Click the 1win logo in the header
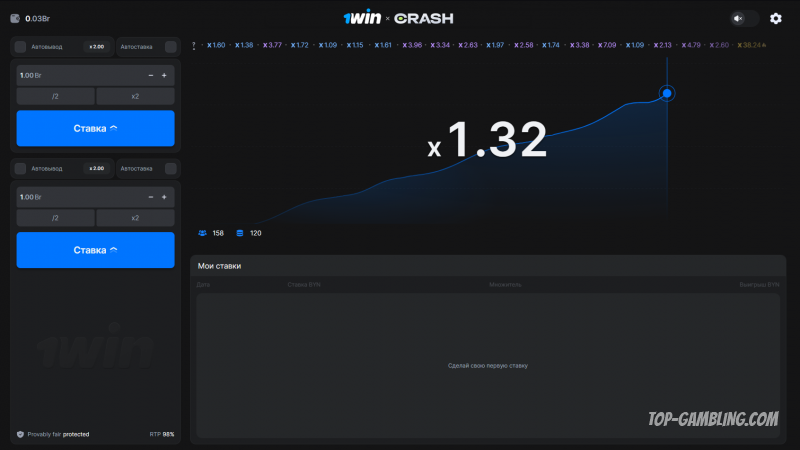Screen dimensions: 800x450 (x=362, y=18)
